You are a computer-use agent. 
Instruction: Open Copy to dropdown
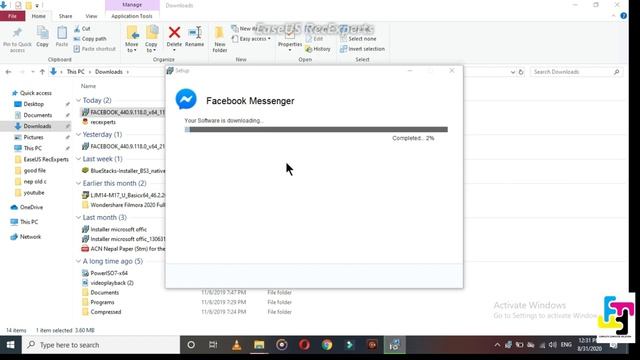pos(151,47)
